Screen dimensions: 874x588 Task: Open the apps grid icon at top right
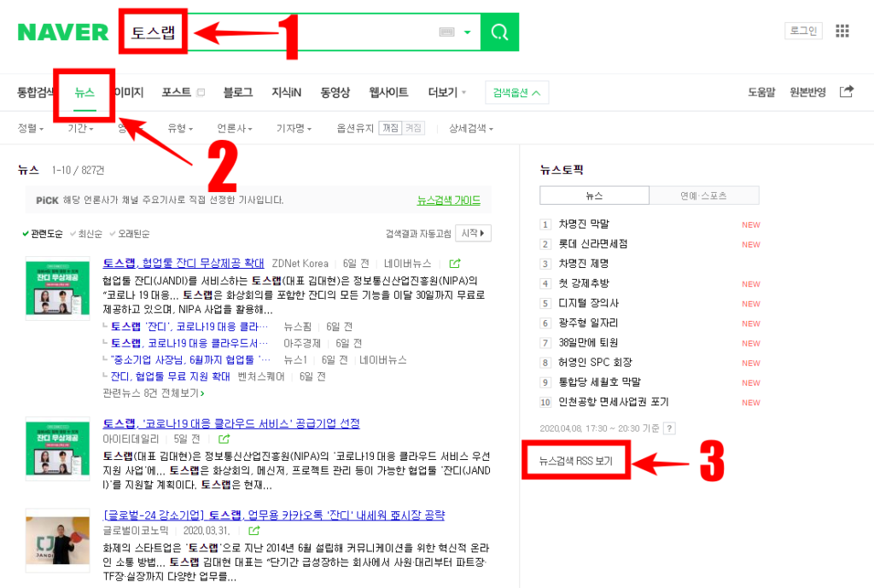click(842, 32)
